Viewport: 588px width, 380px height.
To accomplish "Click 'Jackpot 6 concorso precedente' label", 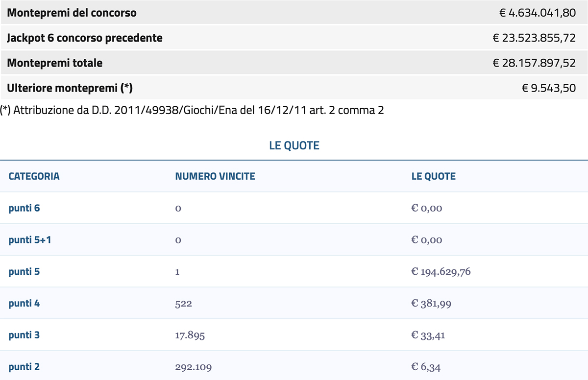I will pyautogui.click(x=84, y=38).
